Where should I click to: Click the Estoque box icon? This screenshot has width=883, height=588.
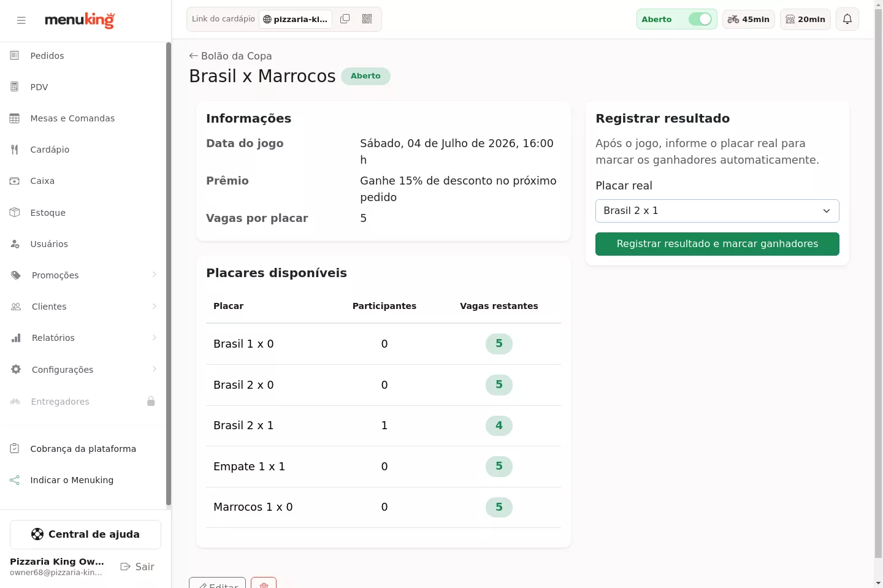[15, 212]
